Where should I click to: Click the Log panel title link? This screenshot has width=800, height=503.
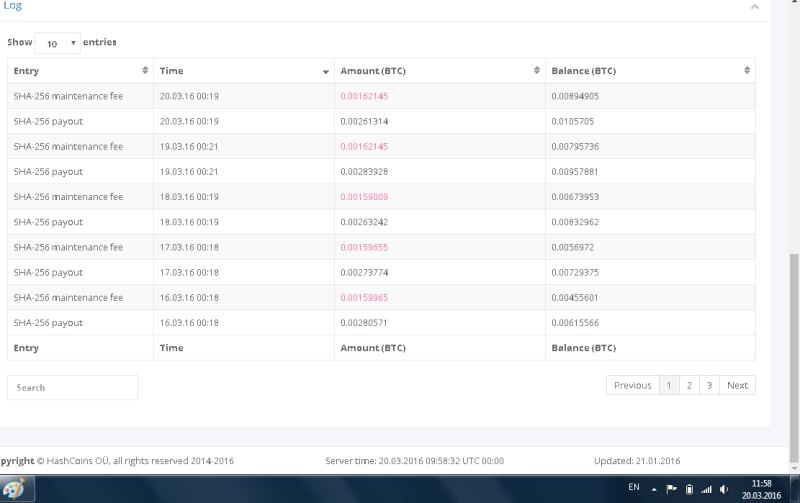tap(12, 6)
